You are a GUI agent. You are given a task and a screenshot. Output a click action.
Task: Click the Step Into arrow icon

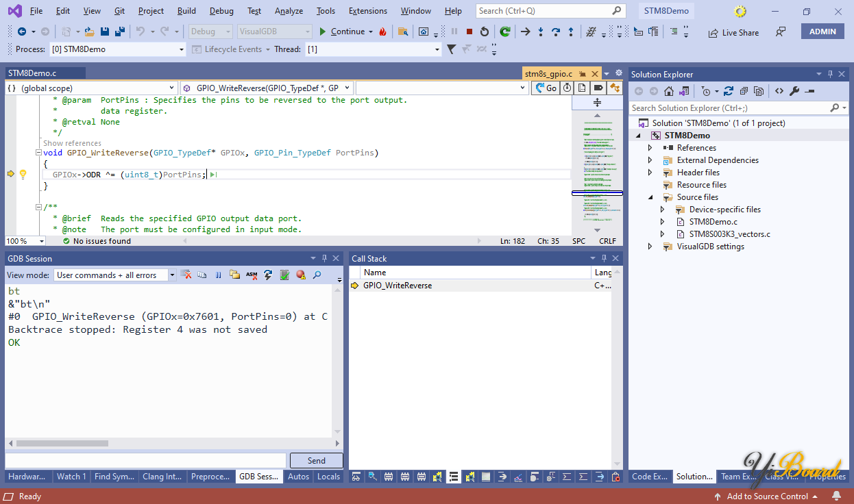pos(541,32)
